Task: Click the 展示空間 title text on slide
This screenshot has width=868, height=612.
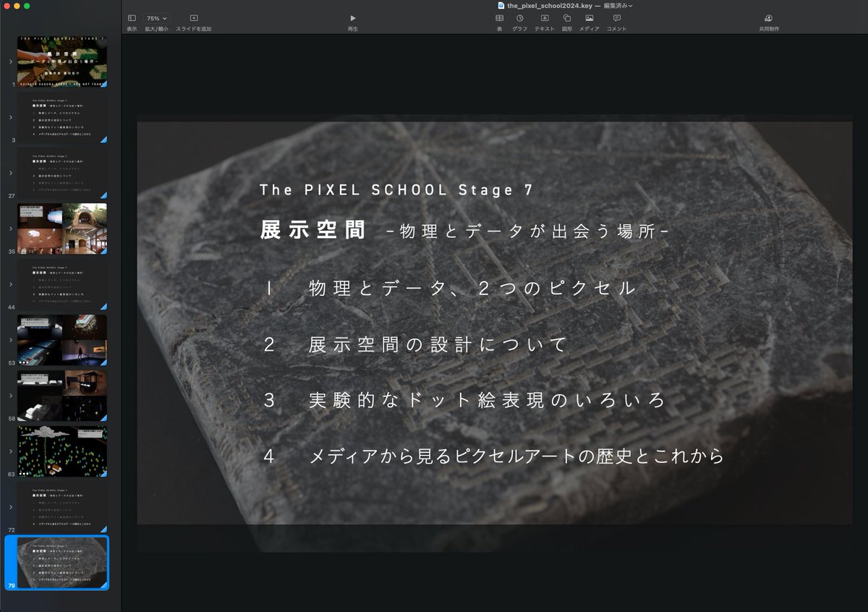Action: click(312, 230)
